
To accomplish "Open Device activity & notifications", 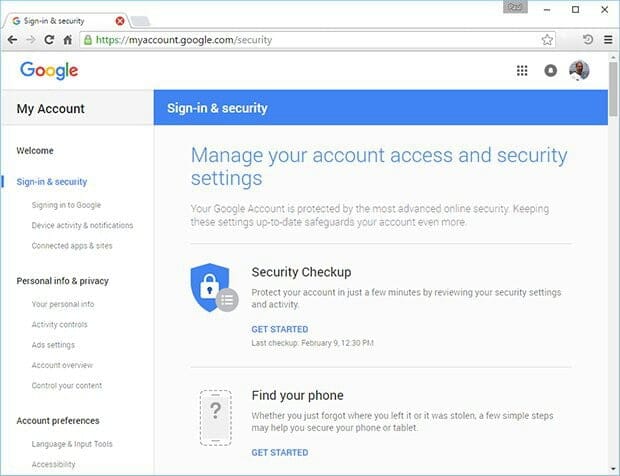I will pyautogui.click(x=82, y=225).
